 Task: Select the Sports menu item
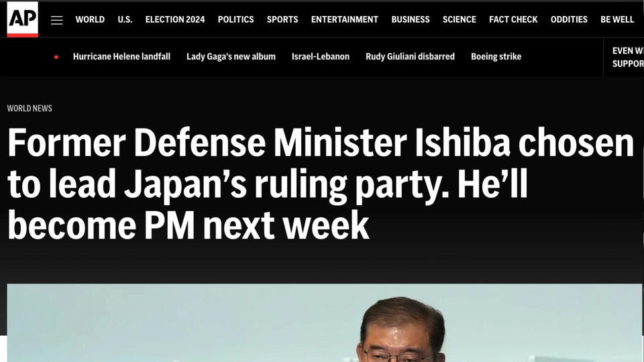coord(282,19)
